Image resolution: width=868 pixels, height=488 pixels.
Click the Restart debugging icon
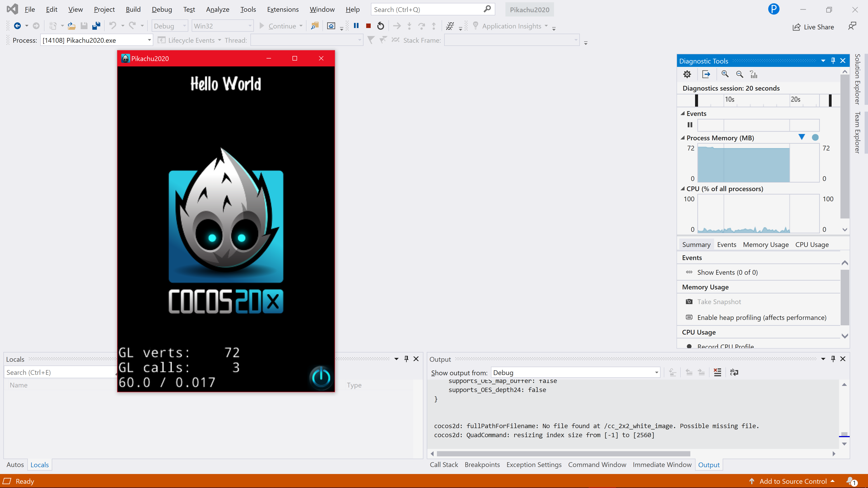[x=380, y=26]
